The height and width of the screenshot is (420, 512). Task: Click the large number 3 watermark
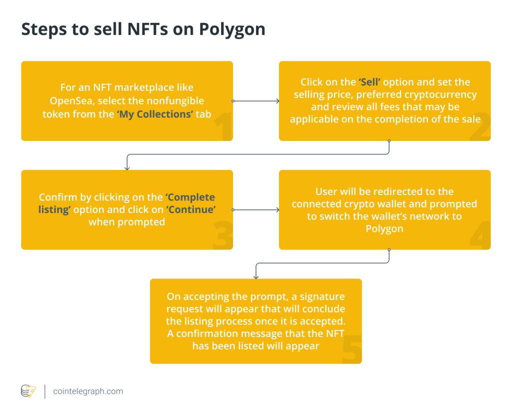click(222, 236)
